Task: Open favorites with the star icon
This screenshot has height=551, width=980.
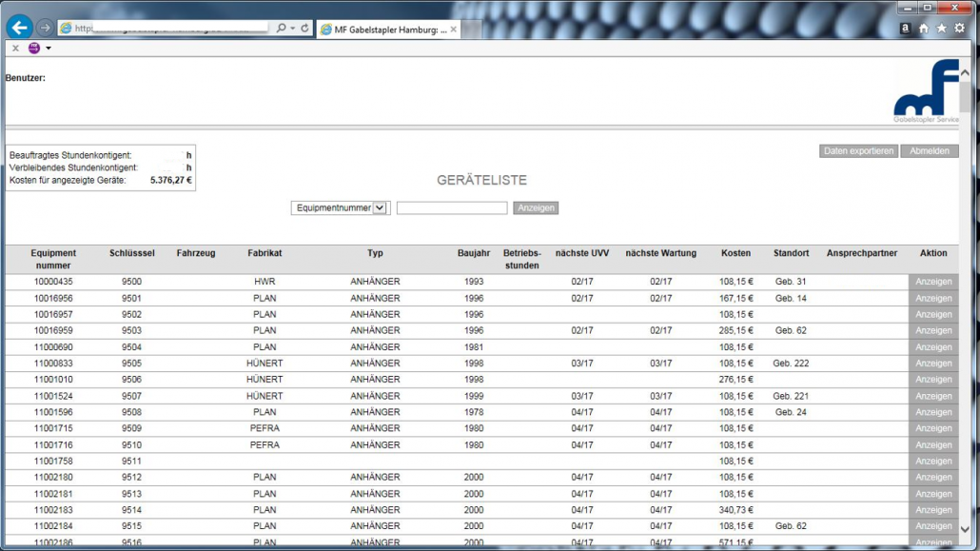Action: click(941, 29)
